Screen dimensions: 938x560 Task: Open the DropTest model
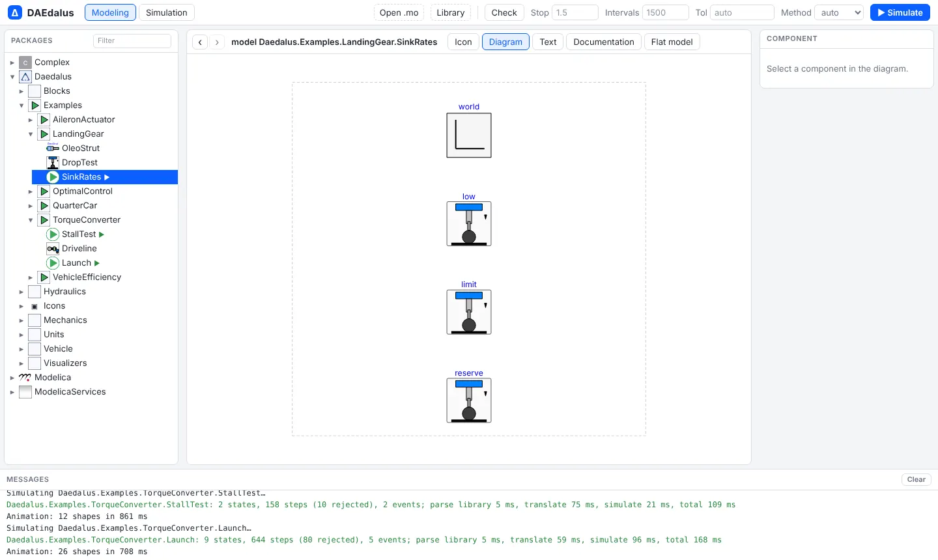(79, 163)
